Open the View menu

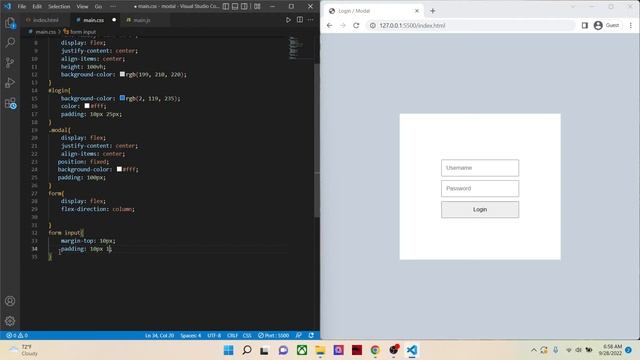tap(82, 7)
